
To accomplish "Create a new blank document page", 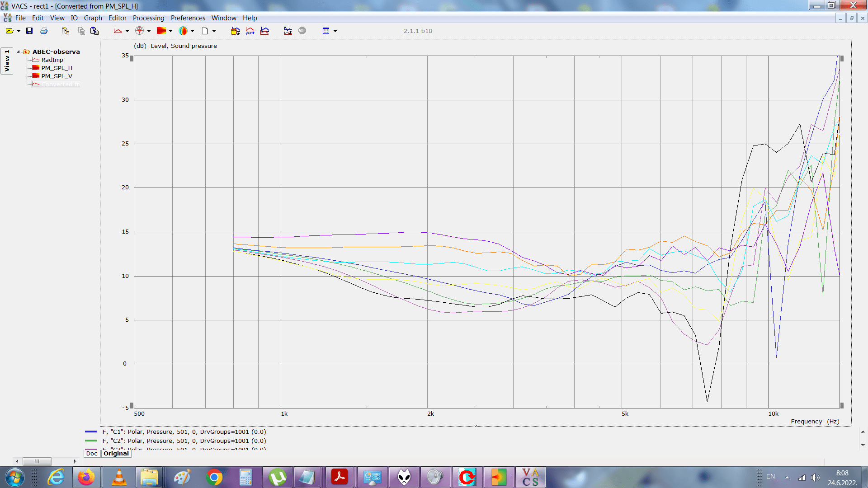I will (x=205, y=31).
